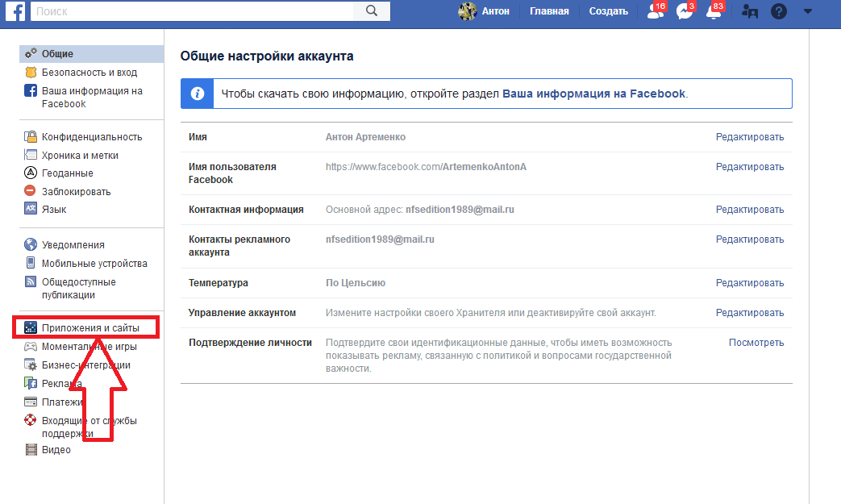
Task: Open Антон profile name link
Action: [x=495, y=11]
